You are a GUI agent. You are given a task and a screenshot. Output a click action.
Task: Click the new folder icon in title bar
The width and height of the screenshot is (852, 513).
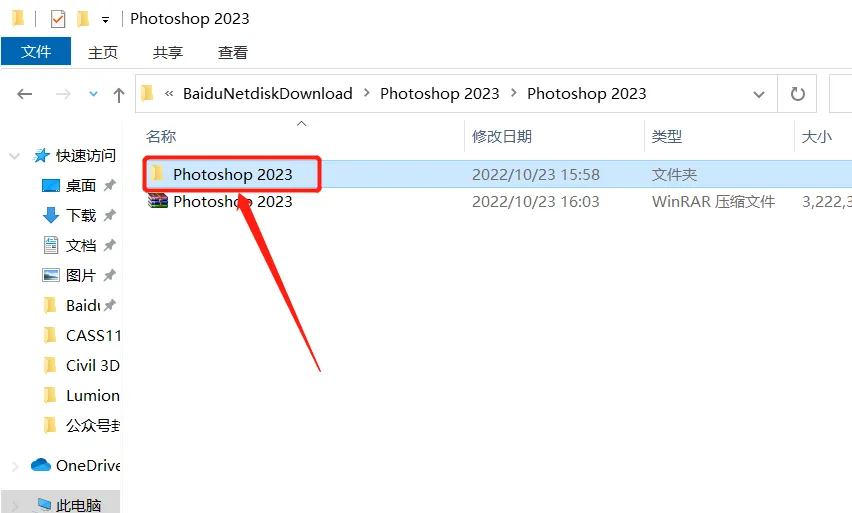click(x=83, y=19)
